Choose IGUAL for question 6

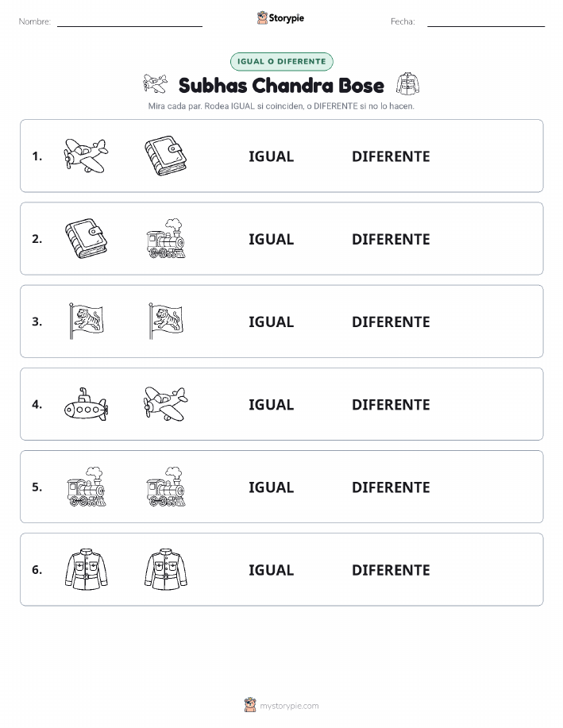pos(272,570)
